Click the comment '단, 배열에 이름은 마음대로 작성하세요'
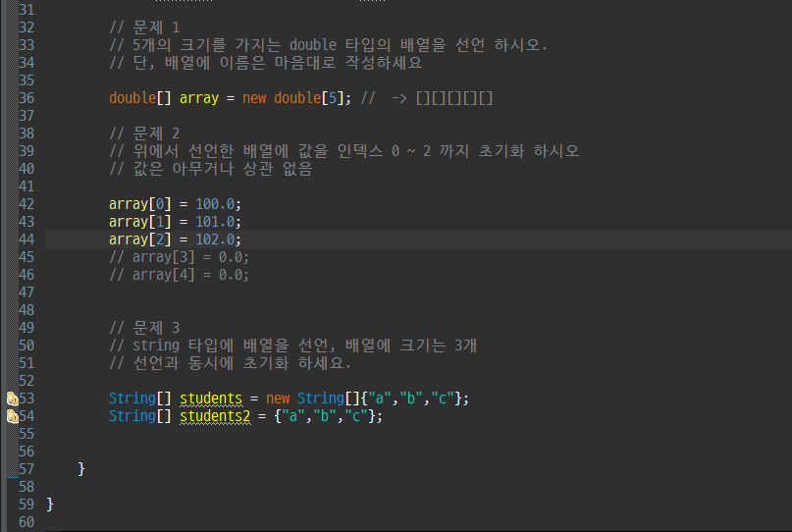The width and height of the screenshot is (792, 532). [x=266, y=63]
